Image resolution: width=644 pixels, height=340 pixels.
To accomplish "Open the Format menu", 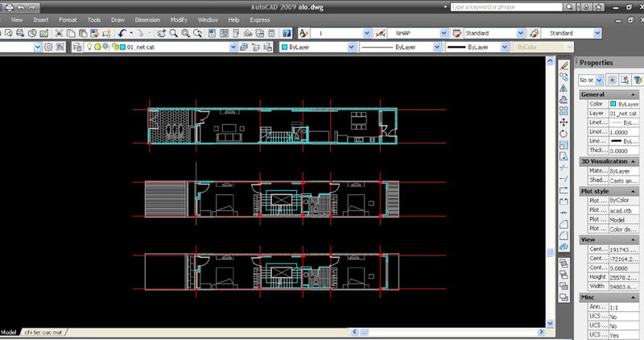I will 68,19.
